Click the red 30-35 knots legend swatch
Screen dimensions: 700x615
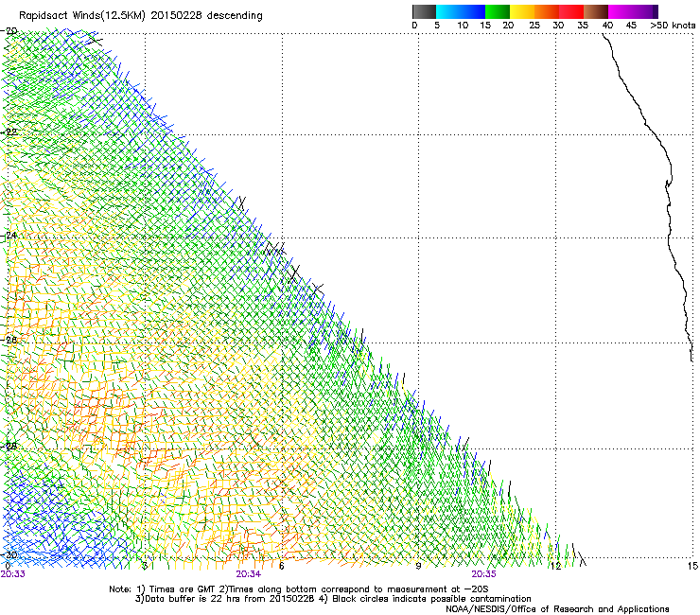(571, 11)
